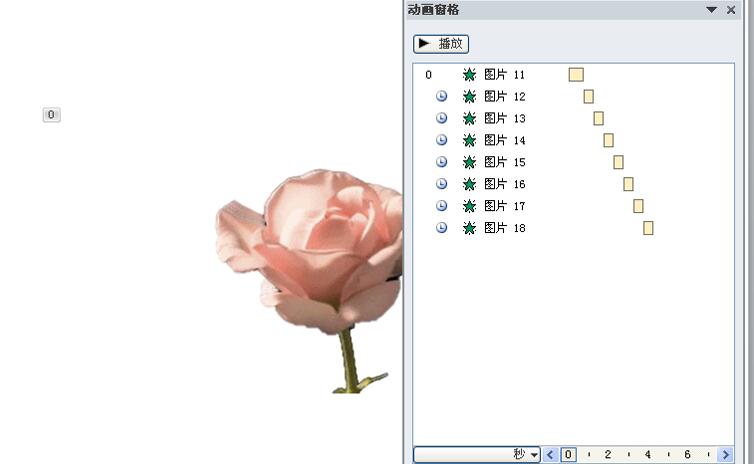Click the clock timing icon of 图片 12
The width and height of the screenshot is (754, 464).
[x=441, y=96]
